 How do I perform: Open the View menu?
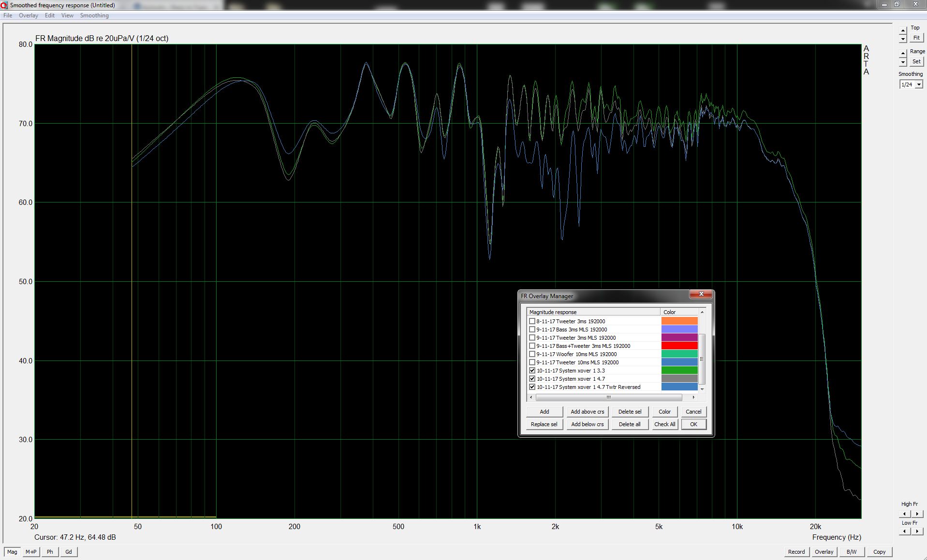click(x=67, y=15)
